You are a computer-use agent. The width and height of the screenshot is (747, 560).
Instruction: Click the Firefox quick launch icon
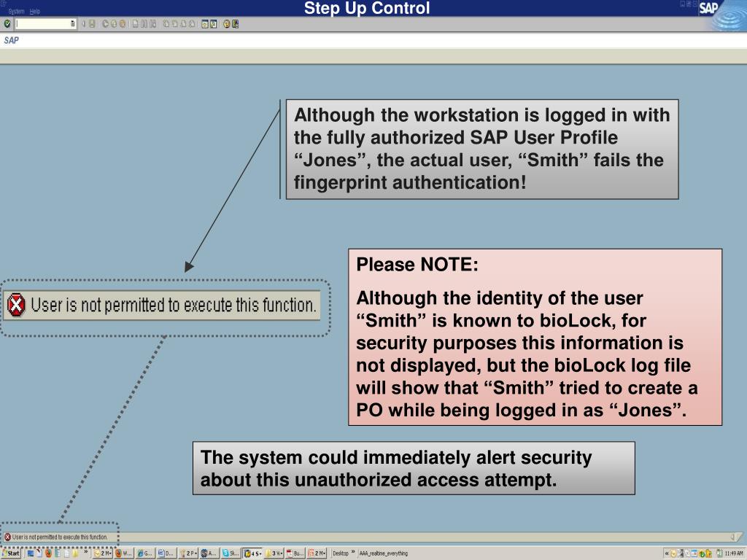click(x=49, y=553)
